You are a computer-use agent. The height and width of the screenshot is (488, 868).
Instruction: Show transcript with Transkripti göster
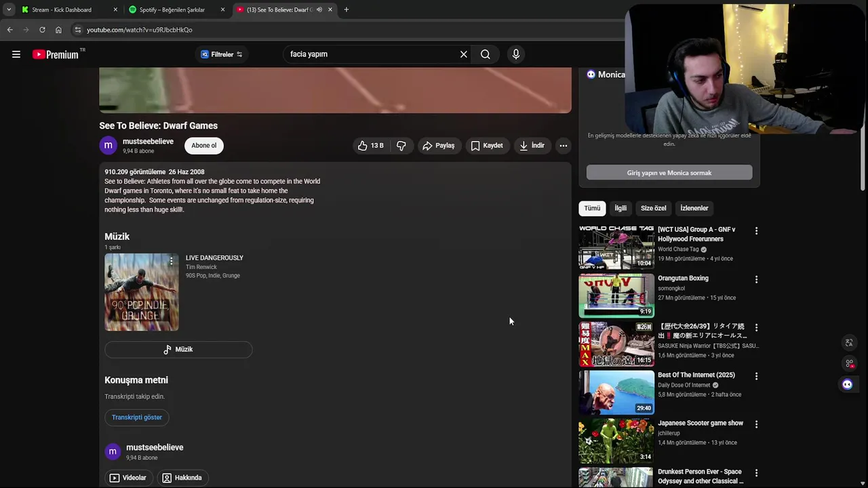click(137, 418)
